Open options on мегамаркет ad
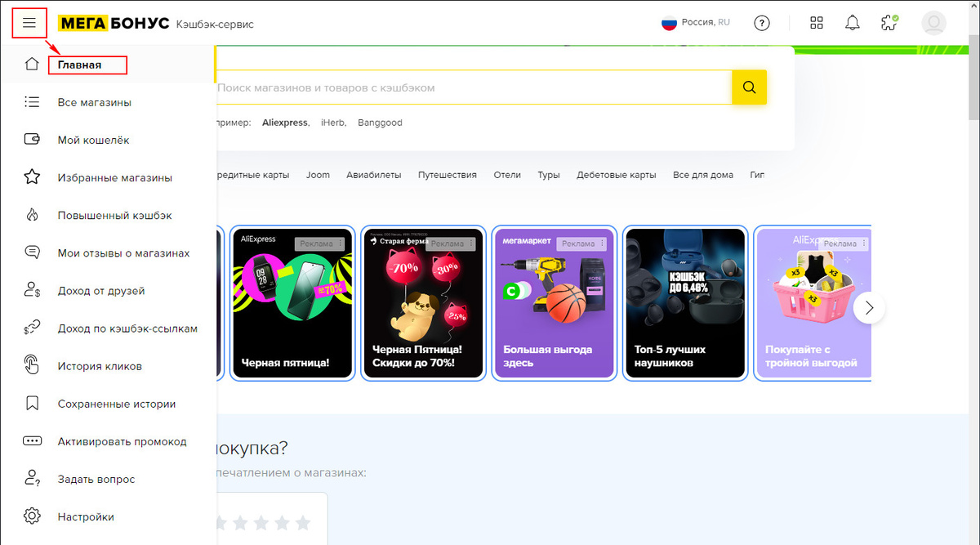The height and width of the screenshot is (545, 980). (x=603, y=243)
